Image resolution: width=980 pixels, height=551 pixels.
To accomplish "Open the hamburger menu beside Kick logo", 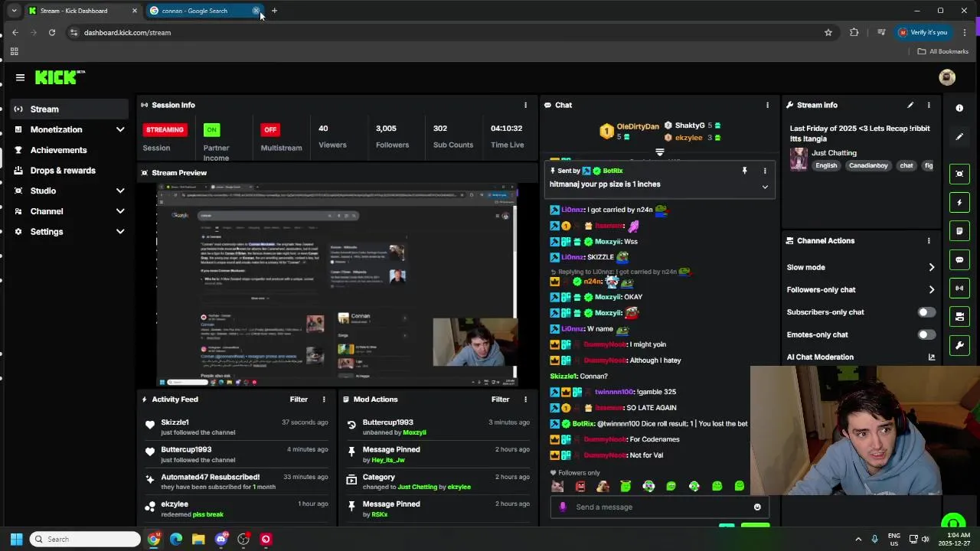I will 20,77.
